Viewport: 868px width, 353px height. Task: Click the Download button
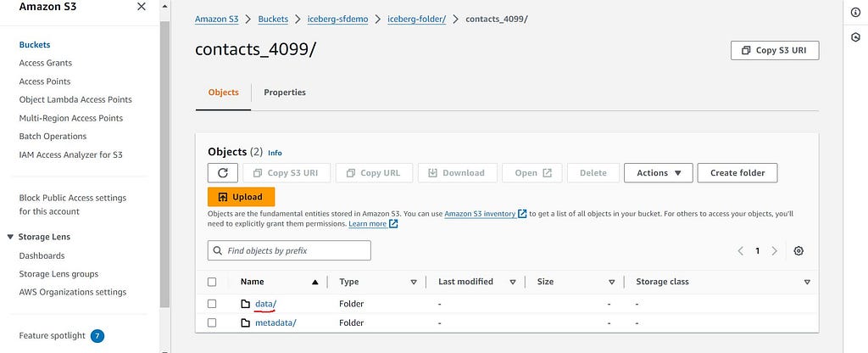point(457,173)
